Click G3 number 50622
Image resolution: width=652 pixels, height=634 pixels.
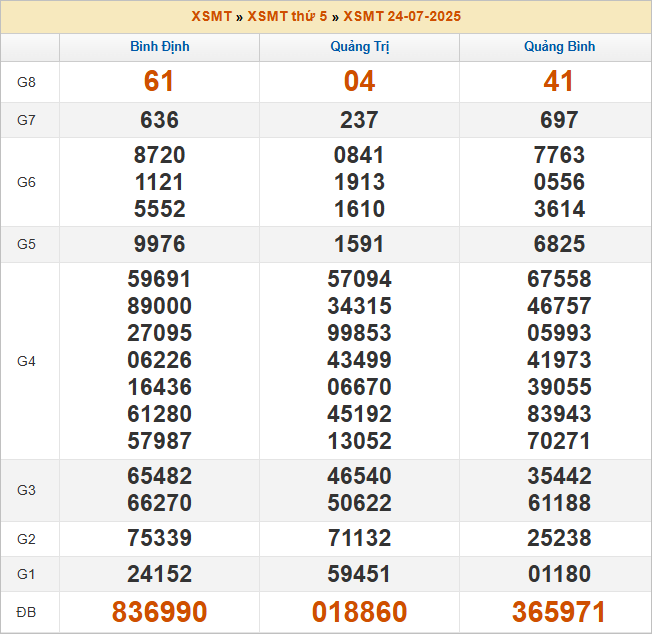pyautogui.click(x=359, y=503)
